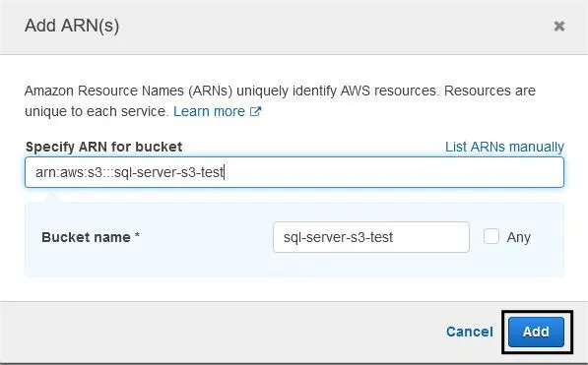Image resolution: width=588 pixels, height=365 pixels.
Task: Click the Specify ARN for bucket label
Action: (103, 147)
